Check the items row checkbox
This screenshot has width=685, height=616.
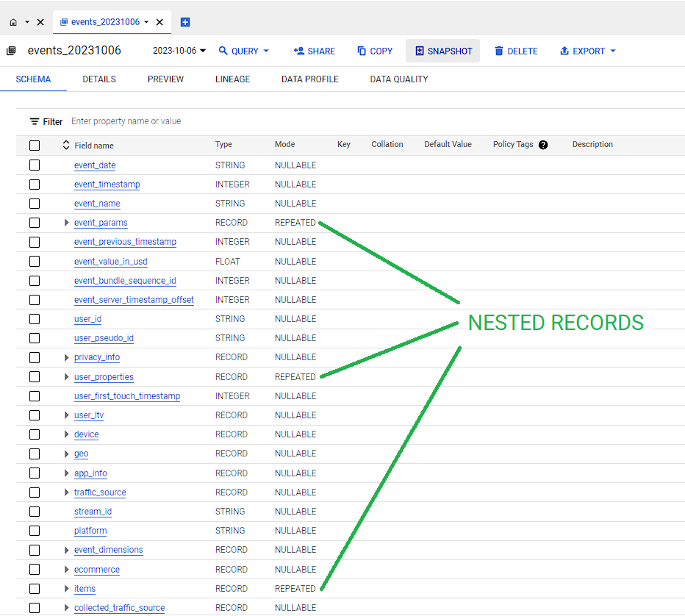coord(35,589)
